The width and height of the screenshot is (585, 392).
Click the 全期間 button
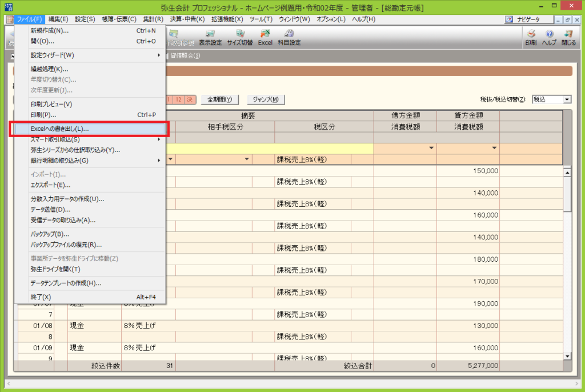(x=219, y=99)
